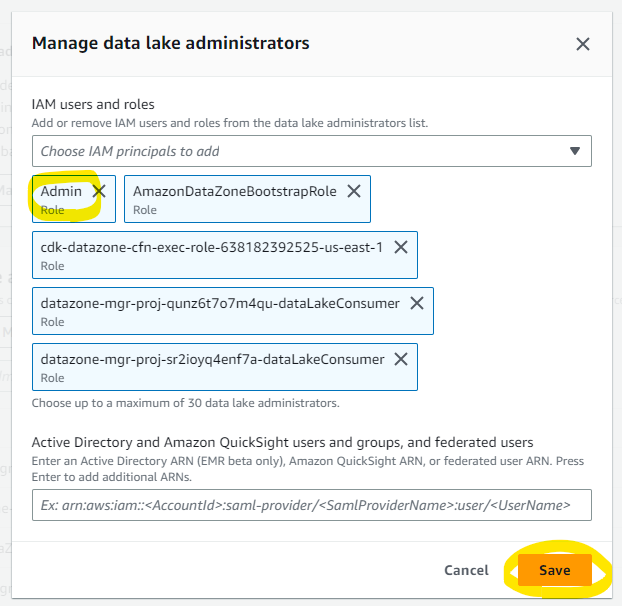Close the Manage data lake administrators dialog
Viewport: 622px width, 606px height.
[583, 44]
